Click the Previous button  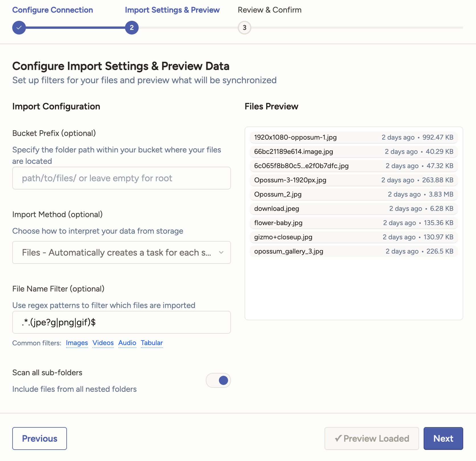pos(40,438)
